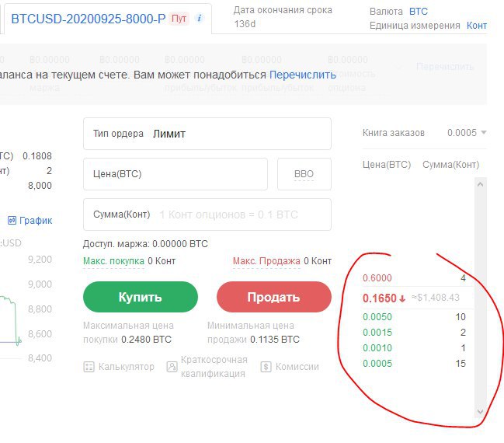This screenshot has width=504, height=443.
Task: Select bid price 0.0005 row
Action: tap(415, 364)
